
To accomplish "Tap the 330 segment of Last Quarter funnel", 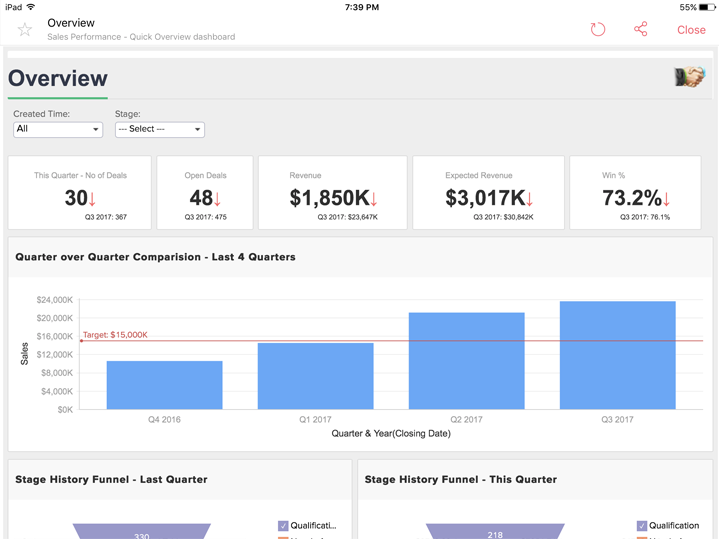I will (142, 534).
